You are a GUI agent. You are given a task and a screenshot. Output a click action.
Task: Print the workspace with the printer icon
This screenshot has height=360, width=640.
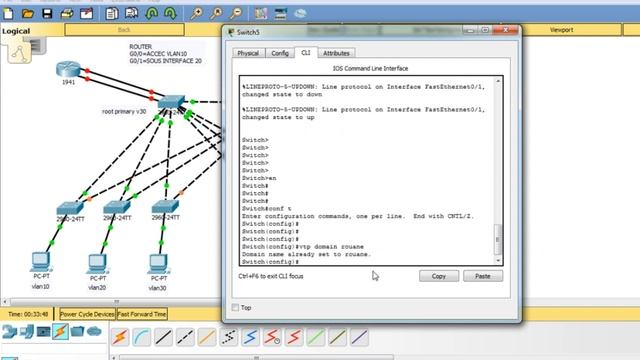tap(67, 14)
